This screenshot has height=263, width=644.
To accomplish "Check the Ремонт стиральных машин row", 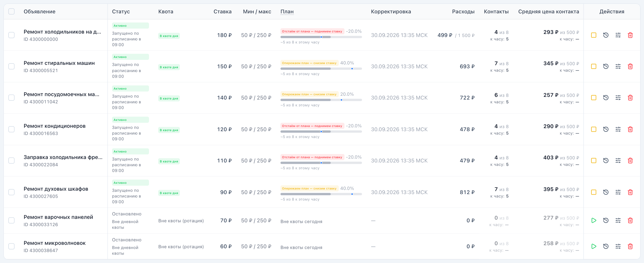I will (x=11, y=67).
